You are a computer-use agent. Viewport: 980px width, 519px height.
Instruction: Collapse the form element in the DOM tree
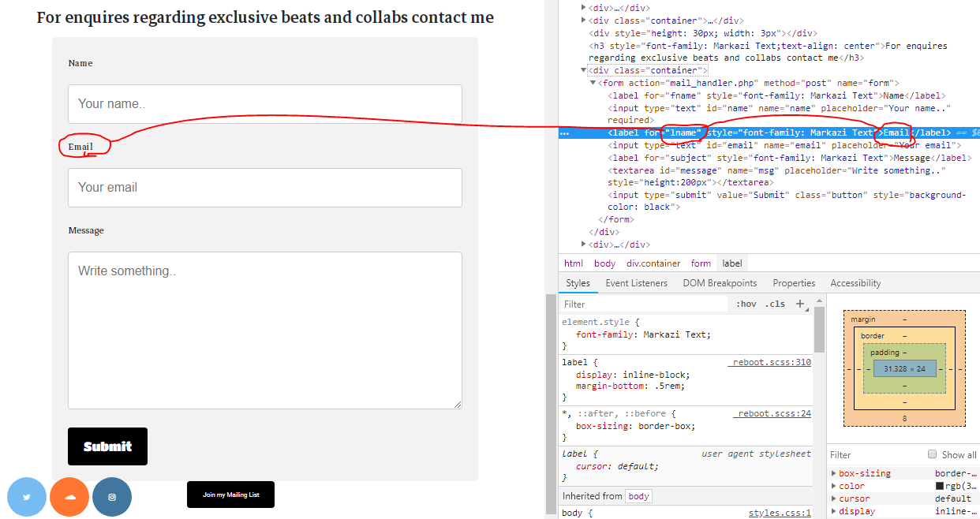(593, 83)
